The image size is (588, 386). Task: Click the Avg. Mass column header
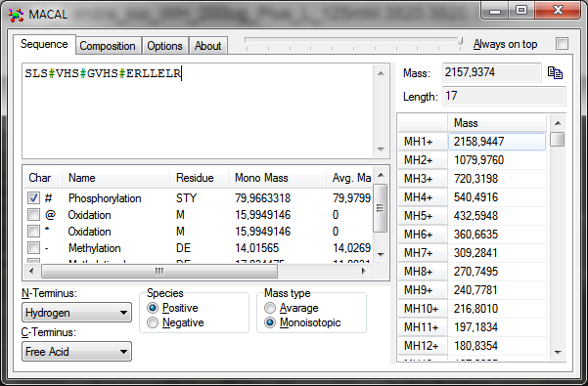pos(349,178)
